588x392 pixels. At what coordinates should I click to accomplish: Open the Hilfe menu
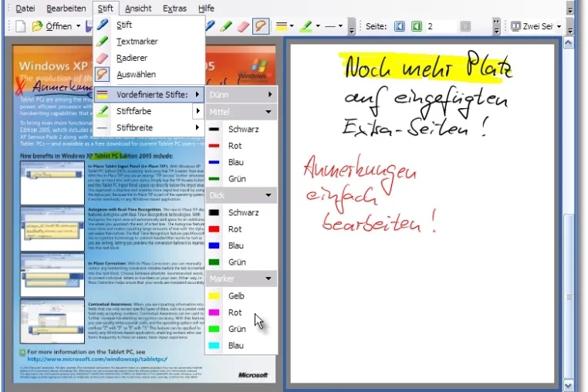(206, 8)
